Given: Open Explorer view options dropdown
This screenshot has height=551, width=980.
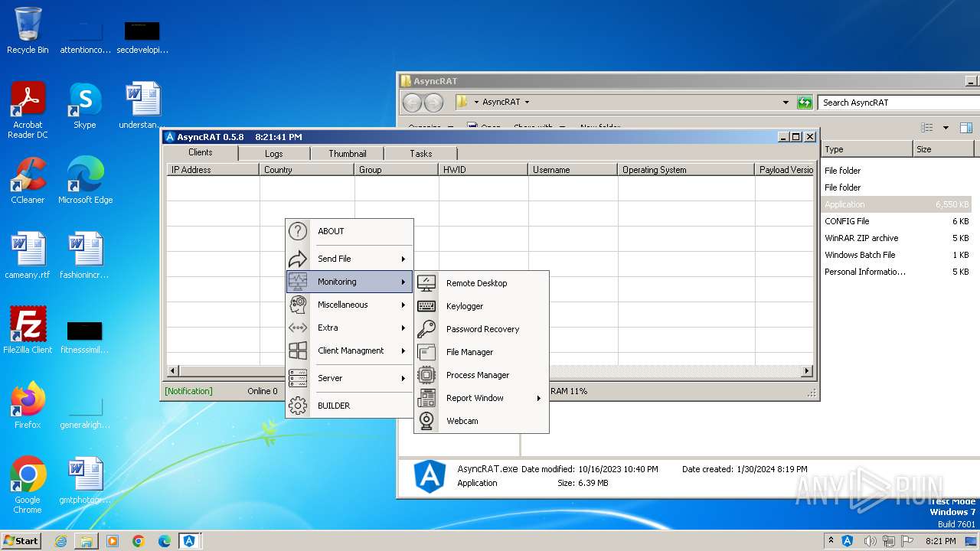Looking at the screenshot, I should [946, 128].
